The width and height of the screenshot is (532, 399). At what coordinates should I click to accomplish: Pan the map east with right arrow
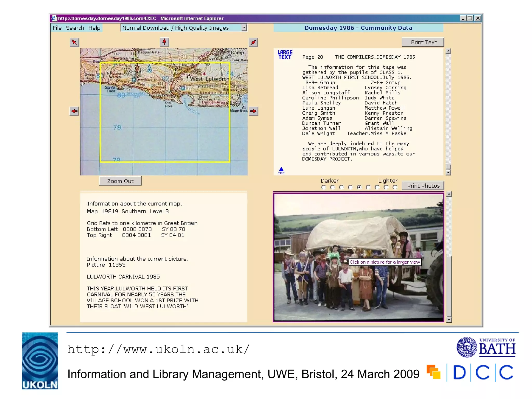(x=254, y=111)
